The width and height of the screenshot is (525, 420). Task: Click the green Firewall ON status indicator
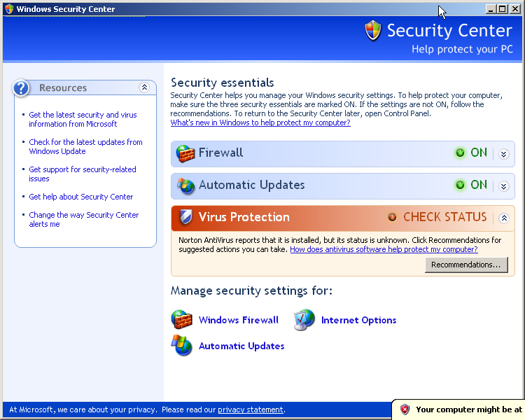tap(460, 153)
